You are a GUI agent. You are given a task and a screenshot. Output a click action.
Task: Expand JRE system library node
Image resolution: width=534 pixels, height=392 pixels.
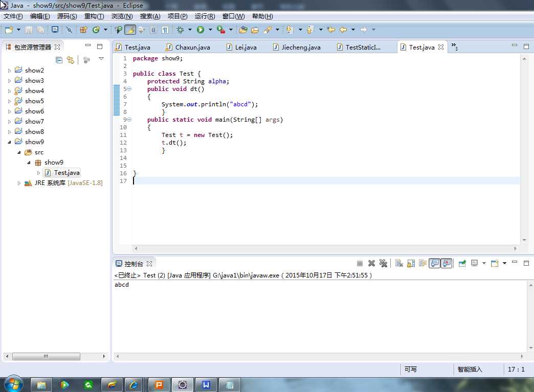tap(19, 183)
